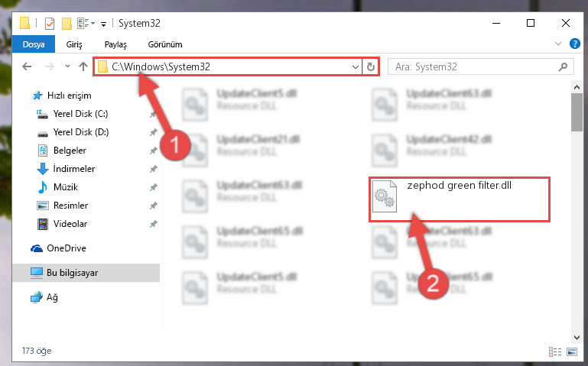Click the vertical scrollbar thumb
The image size is (588, 366).
(577, 112)
